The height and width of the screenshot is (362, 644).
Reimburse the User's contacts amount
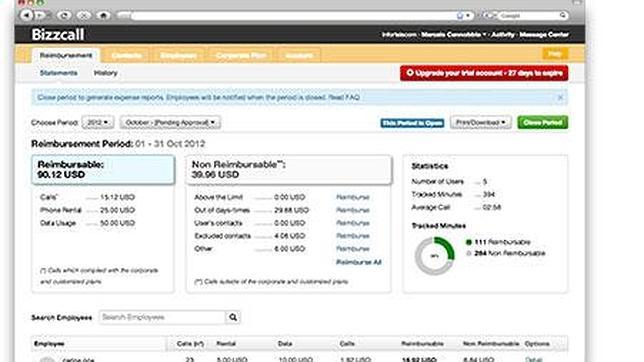click(353, 223)
